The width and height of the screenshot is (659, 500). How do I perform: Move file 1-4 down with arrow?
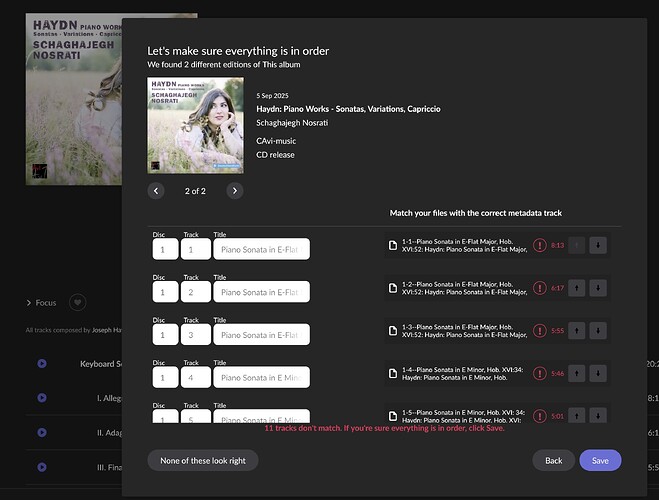tap(598, 374)
